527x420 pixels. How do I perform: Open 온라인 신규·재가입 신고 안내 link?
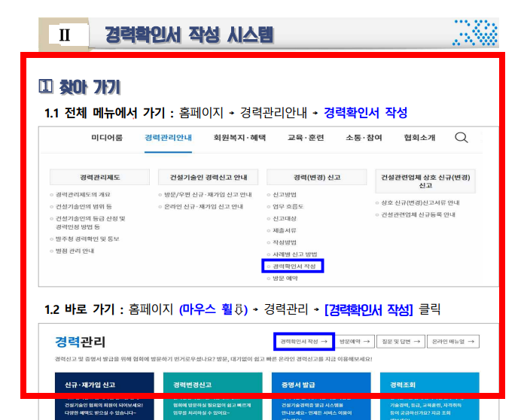point(203,206)
